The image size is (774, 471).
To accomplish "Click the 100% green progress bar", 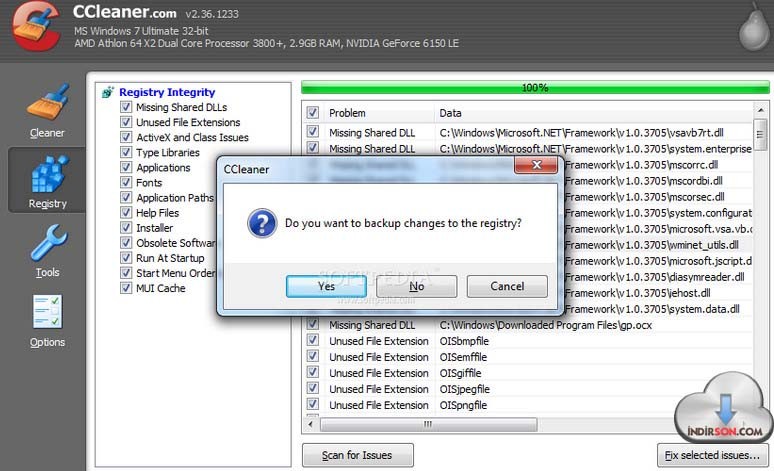I will pyautogui.click(x=535, y=88).
